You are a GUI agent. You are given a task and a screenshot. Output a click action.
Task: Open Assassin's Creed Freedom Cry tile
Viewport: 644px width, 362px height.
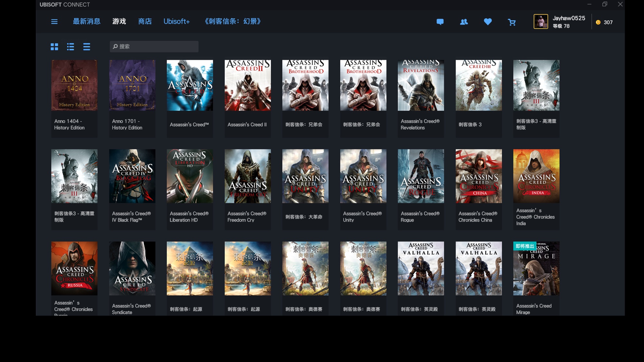(248, 190)
